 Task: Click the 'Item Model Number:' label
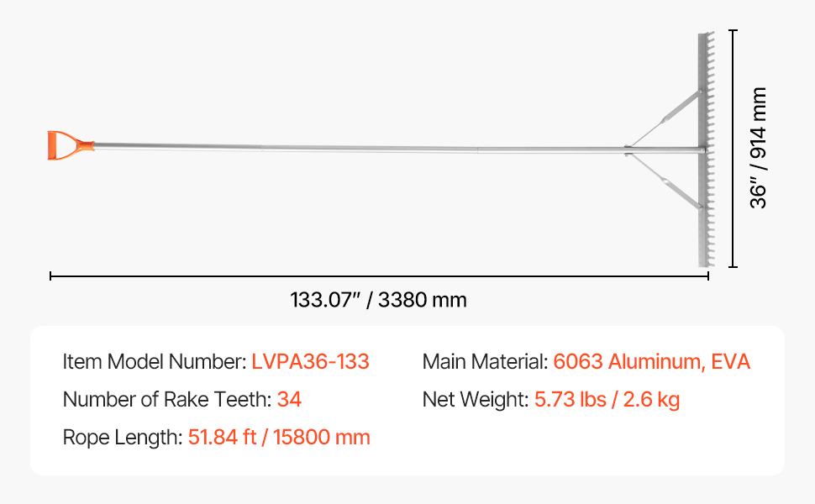[154, 362]
